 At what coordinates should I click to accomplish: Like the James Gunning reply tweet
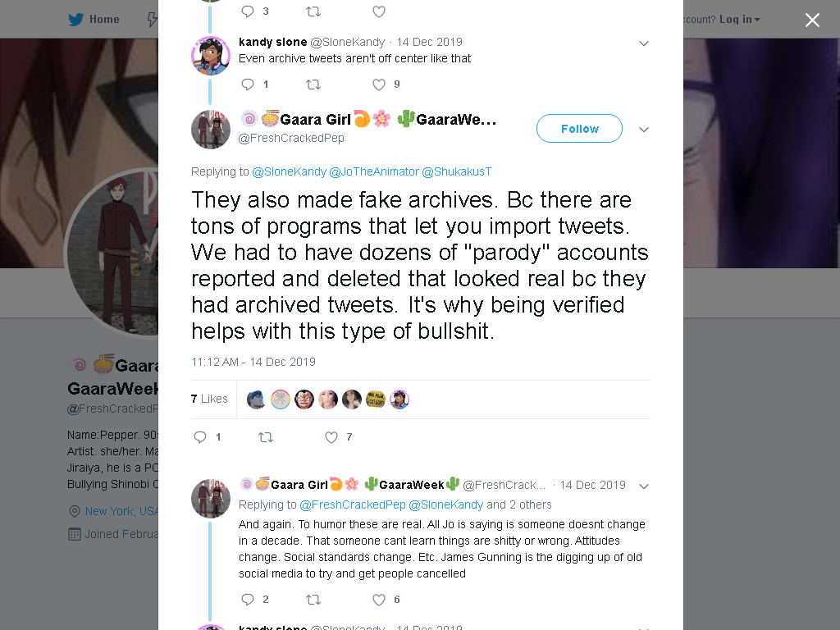point(379,600)
